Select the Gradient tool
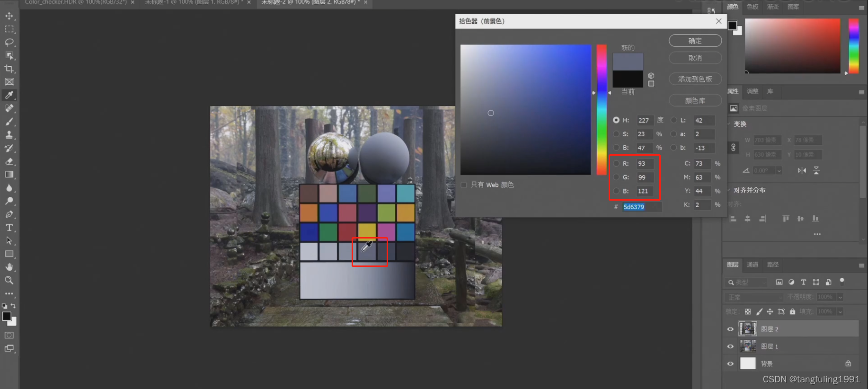The height and width of the screenshot is (389, 868). pos(9,175)
